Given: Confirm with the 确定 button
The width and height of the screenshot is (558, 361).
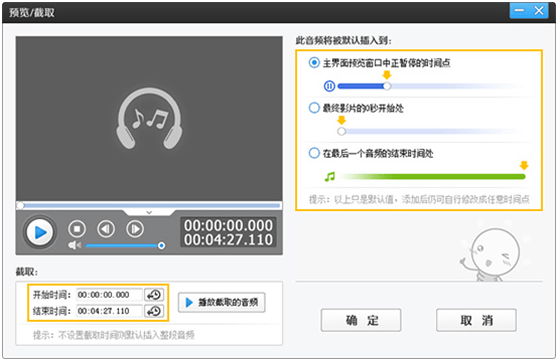Looking at the screenshot, I should coord(361,320).
